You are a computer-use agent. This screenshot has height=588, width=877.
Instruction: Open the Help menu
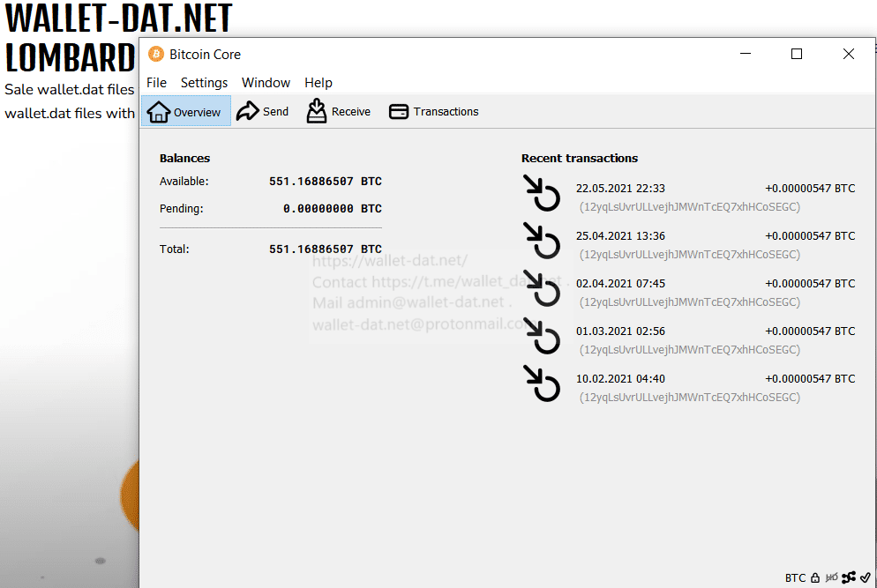tap(319, 83)
